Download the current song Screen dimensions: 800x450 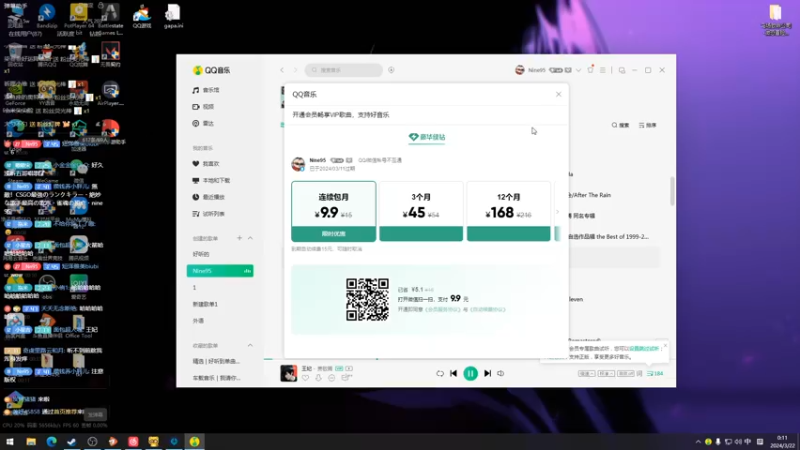(x=318, y=378)
